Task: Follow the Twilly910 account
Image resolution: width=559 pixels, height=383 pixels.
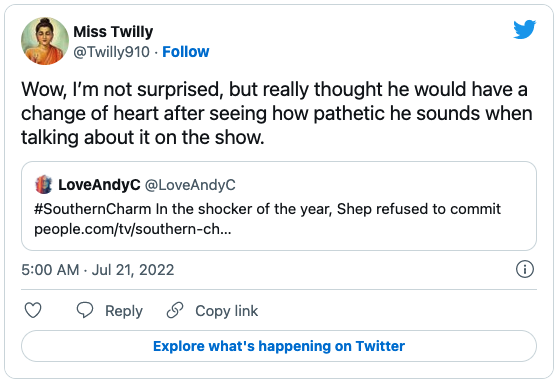Action: tap(186, 52)
